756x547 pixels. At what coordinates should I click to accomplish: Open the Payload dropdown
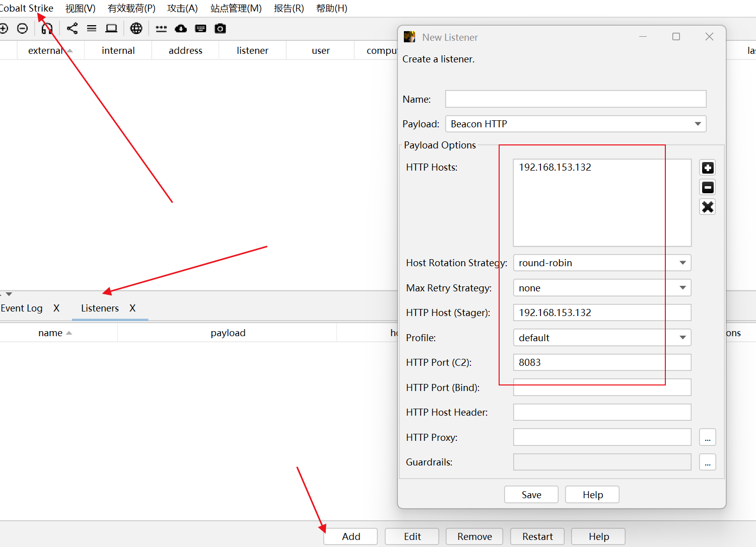pyautogui.click(x=576, y=124)
